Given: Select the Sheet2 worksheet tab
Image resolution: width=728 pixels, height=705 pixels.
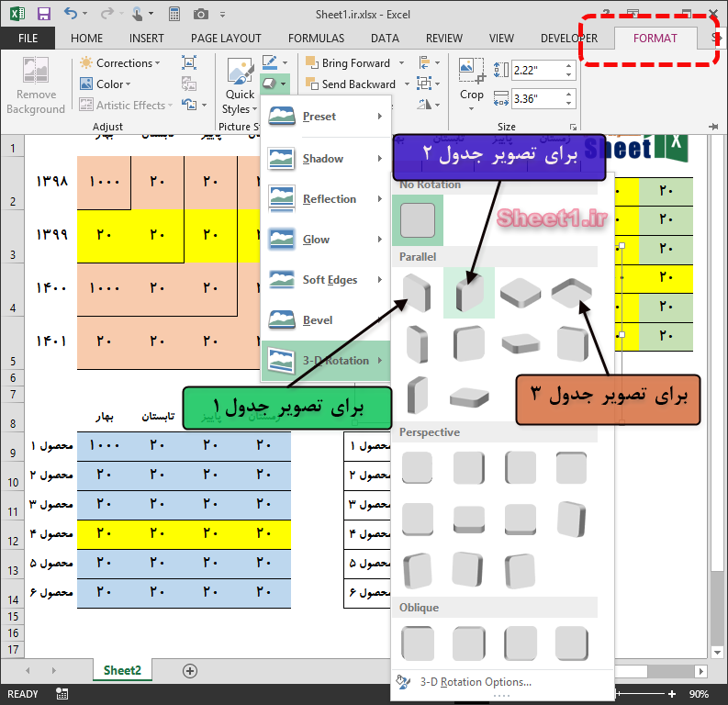Looking at the screenshot, I should 122,671.
